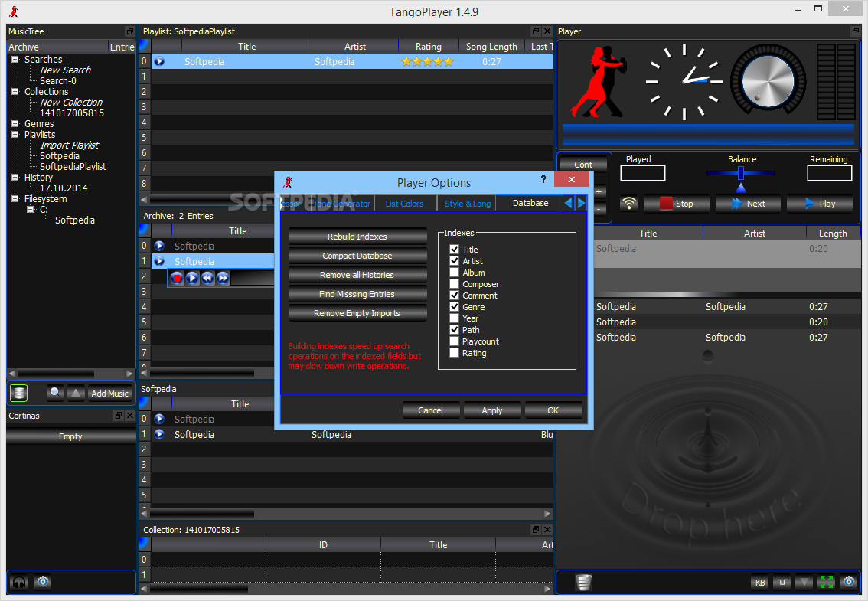This screenshot has width=868, height=601.
Task: Enable the Composer index checkbox
Action: pos(455,283)
